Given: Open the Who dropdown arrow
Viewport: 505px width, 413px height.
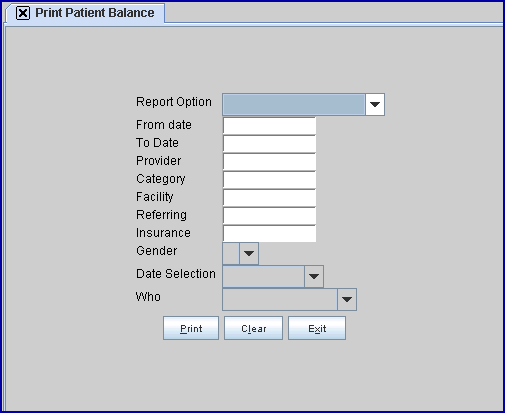Looking at the screenshot, I should pos(347,300).
